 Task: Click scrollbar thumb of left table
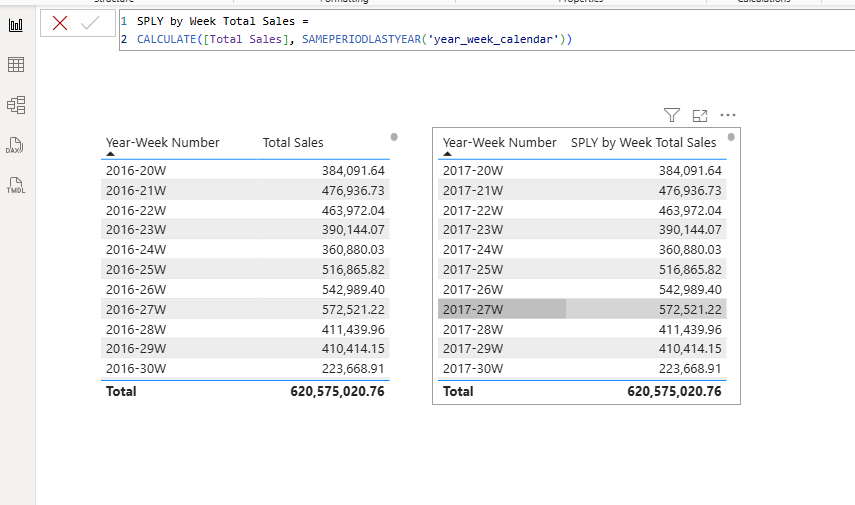(x=394, y=137)
